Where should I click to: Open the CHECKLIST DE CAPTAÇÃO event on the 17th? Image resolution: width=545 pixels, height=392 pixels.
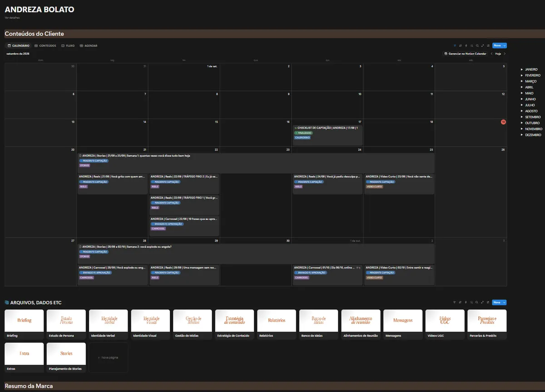[327, 135]
